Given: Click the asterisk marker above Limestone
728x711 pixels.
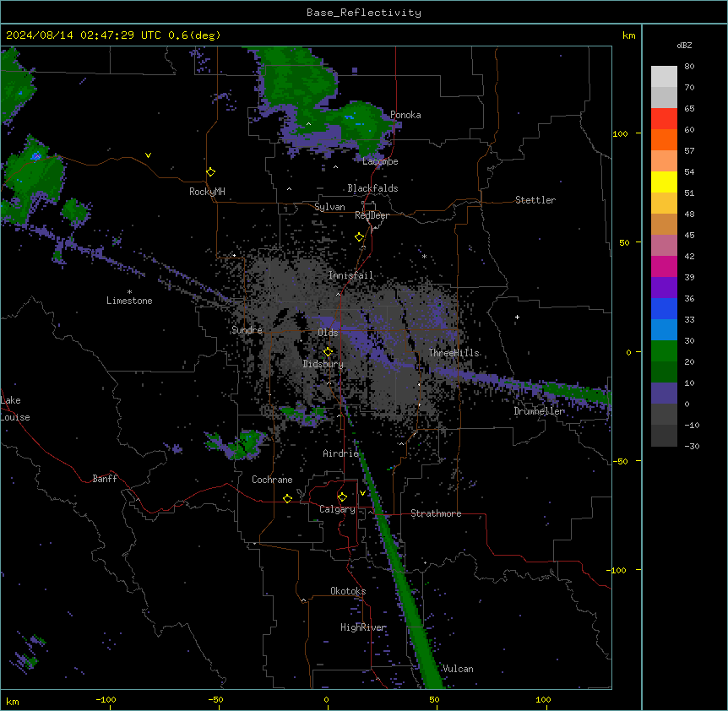Looking at the screenshot, I should point(129,292).
